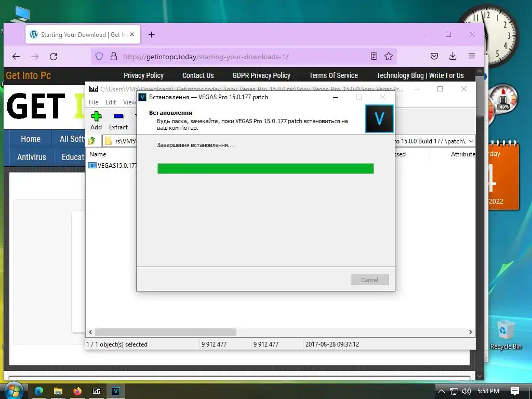Click the Home menu item on website
This screenshot has height=399, width=532.
point(31,139)
